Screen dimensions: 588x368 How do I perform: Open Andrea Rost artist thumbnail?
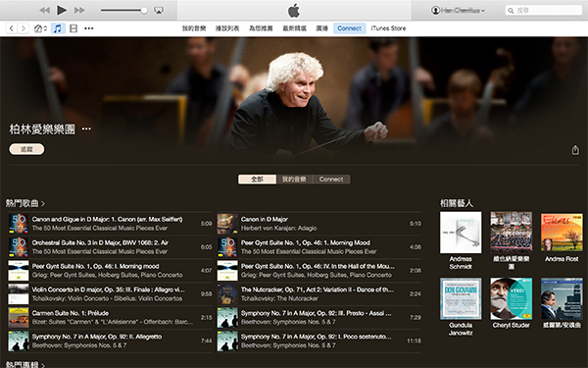pyautogui.click(x=562, y=232)
